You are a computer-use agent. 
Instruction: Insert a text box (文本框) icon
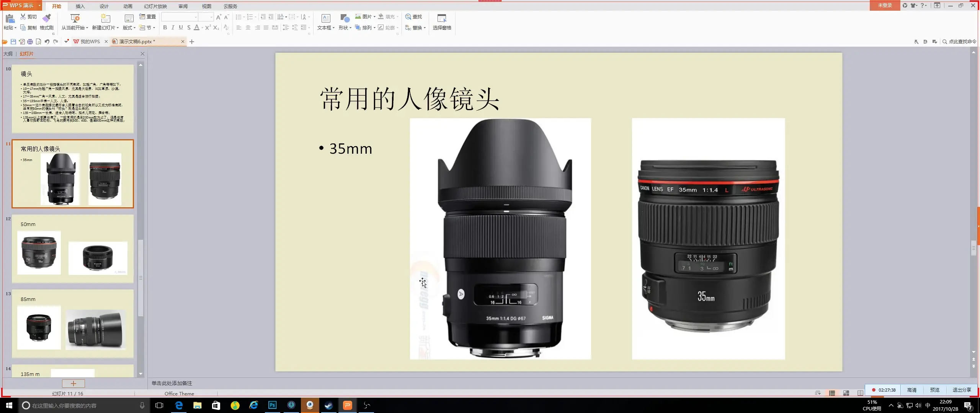coord(326,18)
